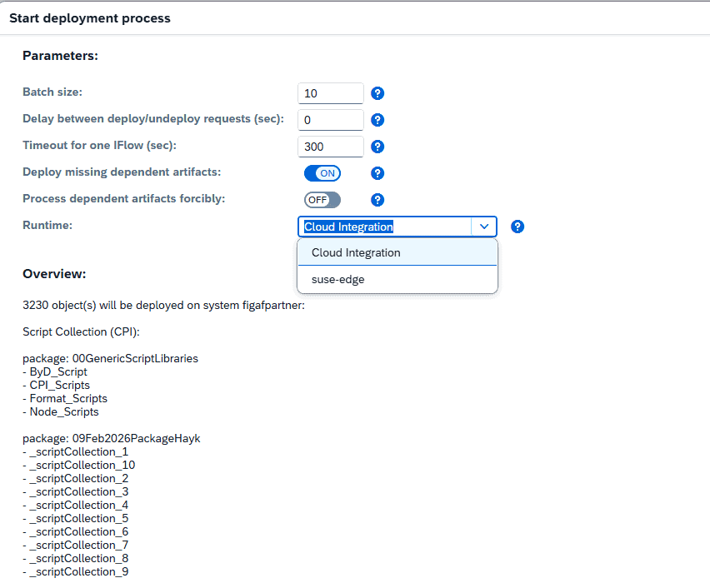Click the Batch size input field

(331, 93)
